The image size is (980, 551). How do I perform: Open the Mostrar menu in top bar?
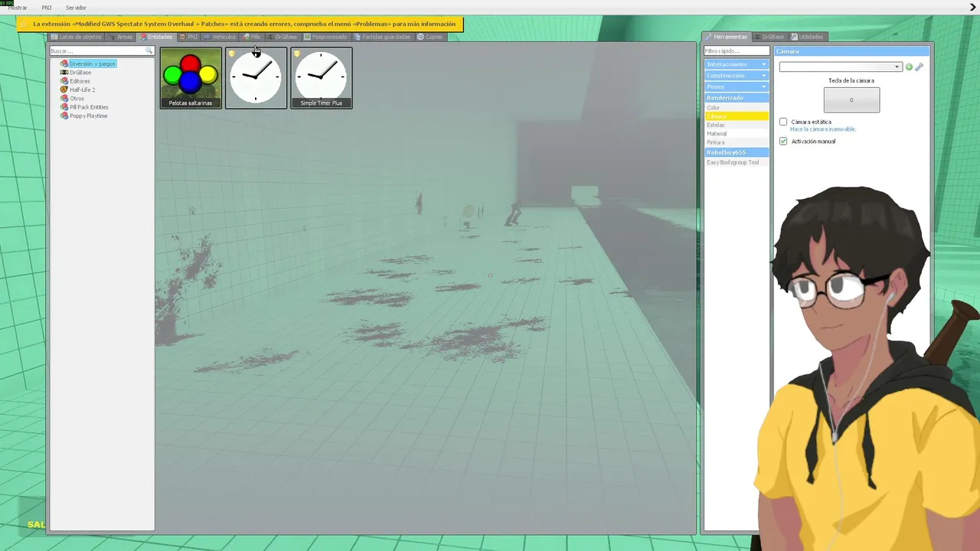pos(17,8)
